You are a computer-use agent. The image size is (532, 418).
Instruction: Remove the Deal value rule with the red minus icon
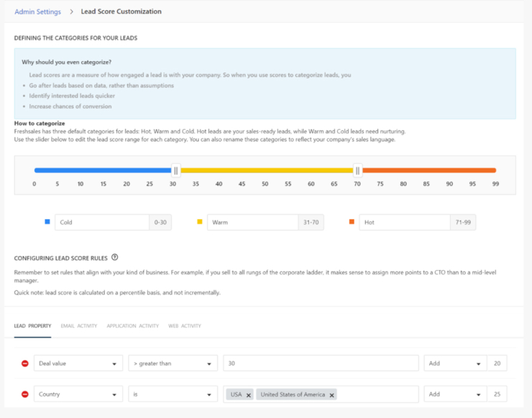coord(25,363)
